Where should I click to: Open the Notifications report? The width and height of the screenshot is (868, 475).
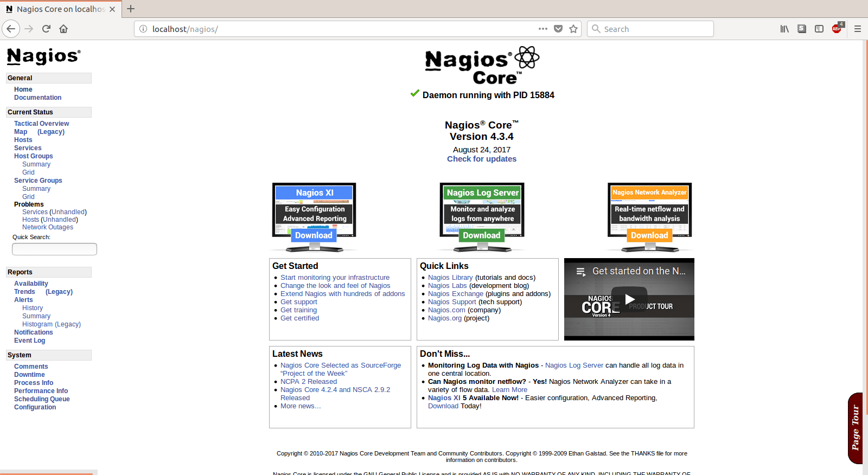click(x=34, y=332)
